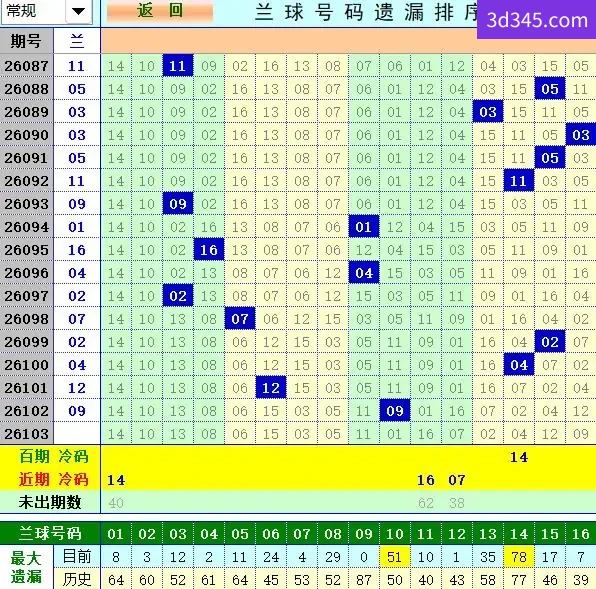Click the 近期 冷码 label
The image size is (596, 589).
click(x=54, y=479)
